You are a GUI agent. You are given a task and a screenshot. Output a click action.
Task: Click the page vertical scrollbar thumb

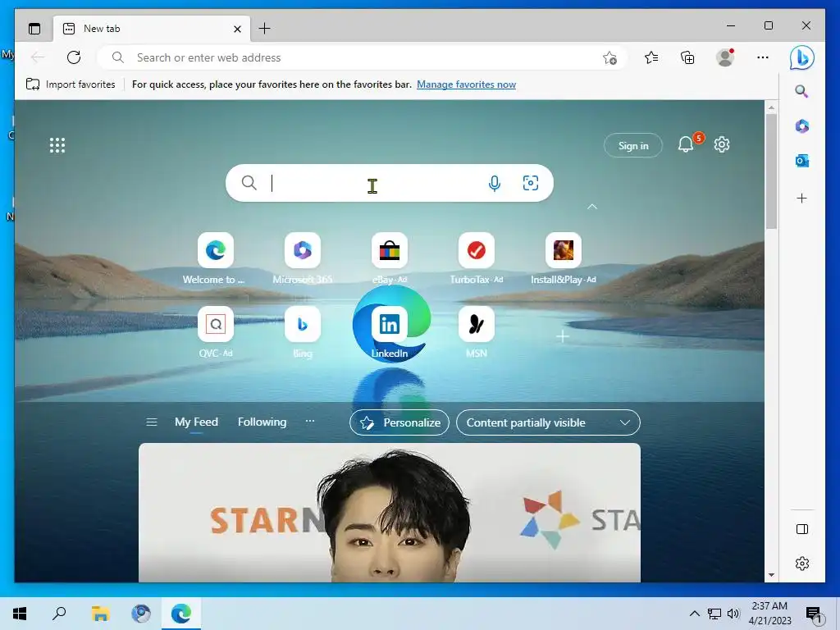tap(771, 171)
